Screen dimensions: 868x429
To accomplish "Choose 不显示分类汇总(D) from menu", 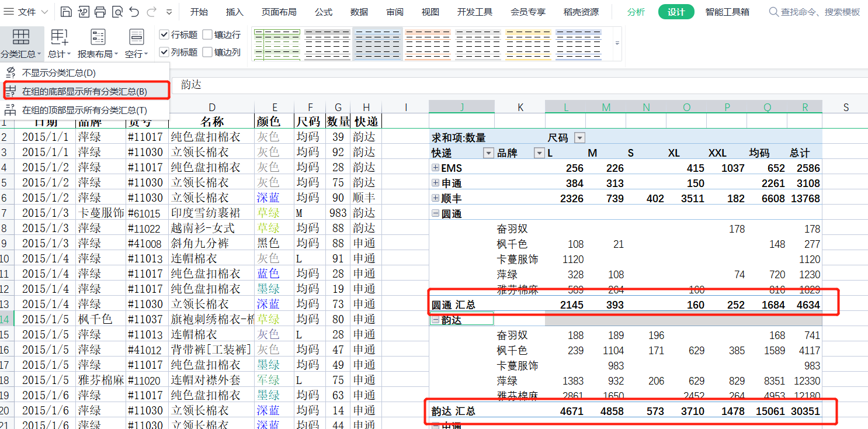I will [58, 73].
